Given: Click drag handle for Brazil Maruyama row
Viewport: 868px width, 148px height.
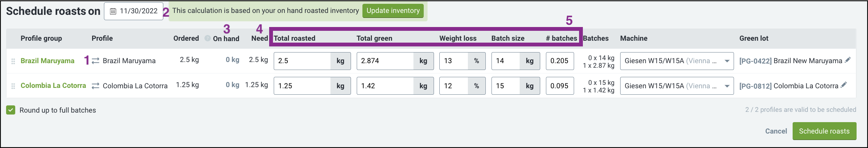Looking at the screenshot, I should coord(13,61).
